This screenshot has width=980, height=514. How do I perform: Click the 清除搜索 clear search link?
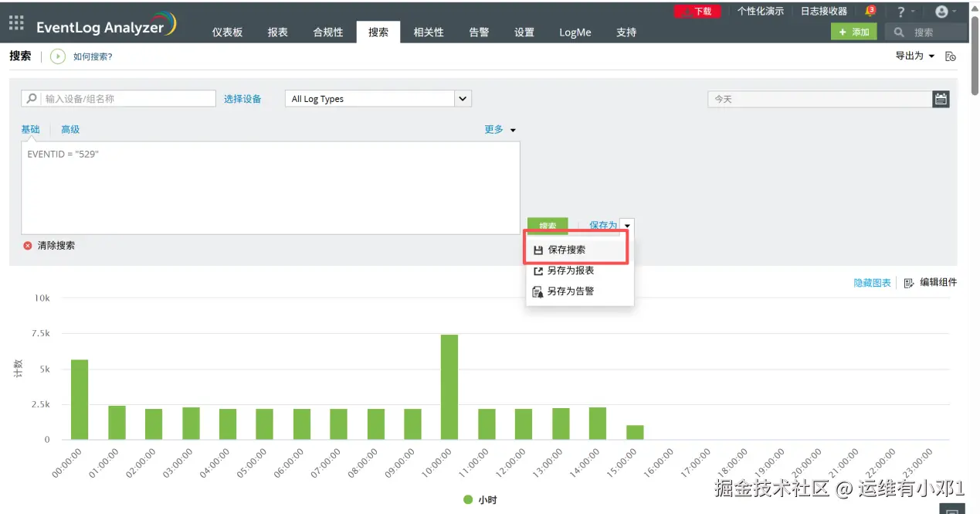pos(56,246)
